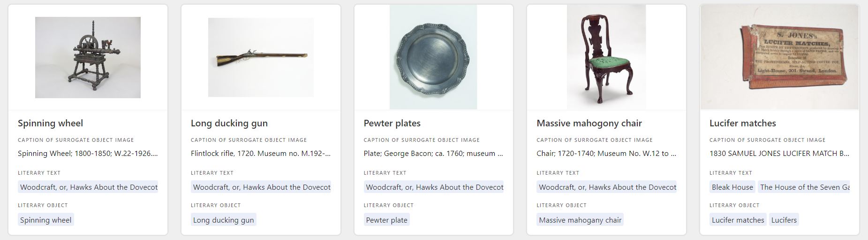Click Woodcraft tag on the Spinning wheel card

pyautogui.click(x=88, y=187)
